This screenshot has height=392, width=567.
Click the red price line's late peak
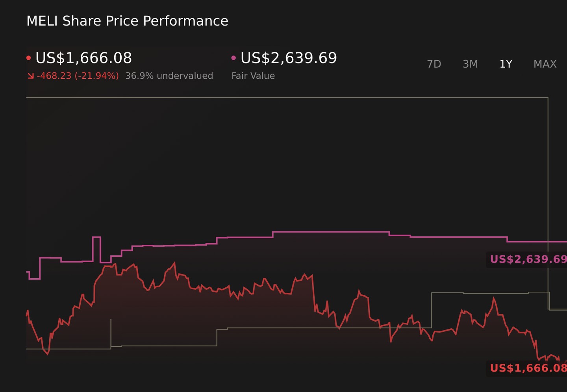[493, 299]
